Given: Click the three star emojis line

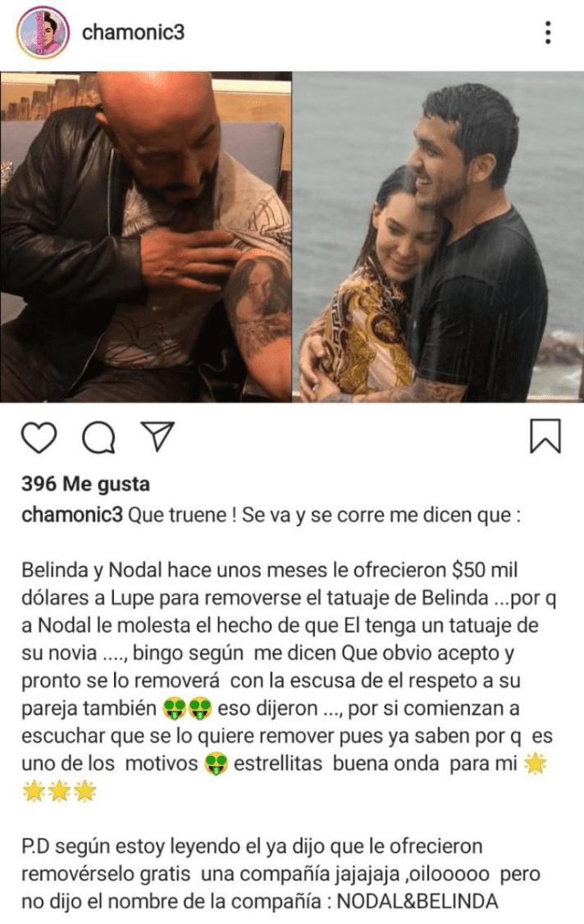Looking at the screenshot, I should coord(59,791).
